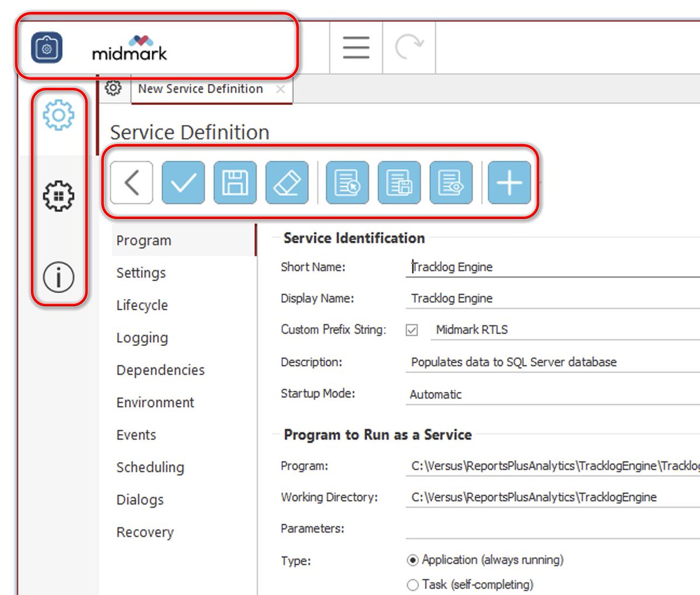Select the New Service Definition tab

(x=200, y=89)
